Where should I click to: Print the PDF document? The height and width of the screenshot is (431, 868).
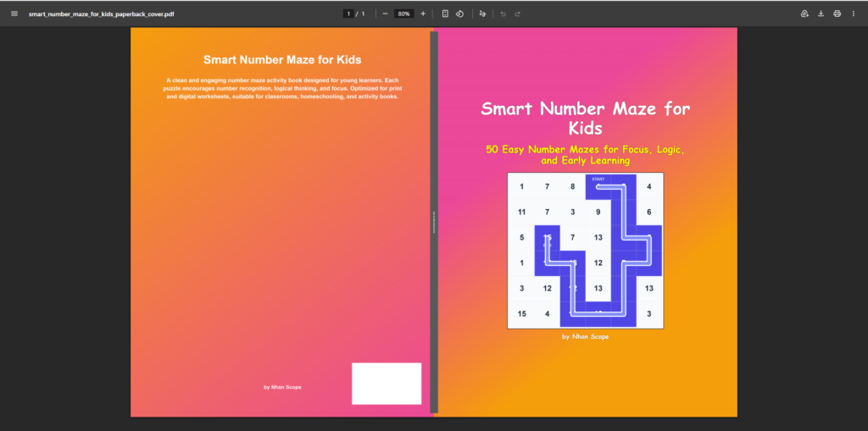(x=837, y=14)
